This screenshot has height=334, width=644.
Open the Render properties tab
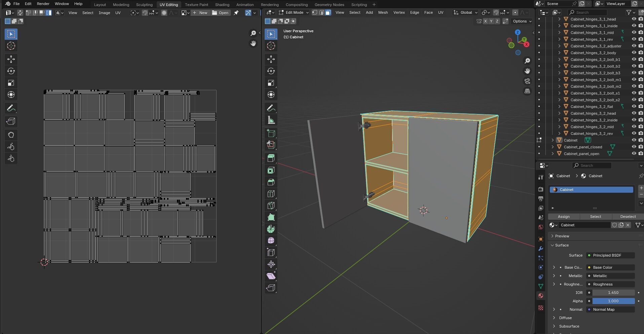[541, 189]
